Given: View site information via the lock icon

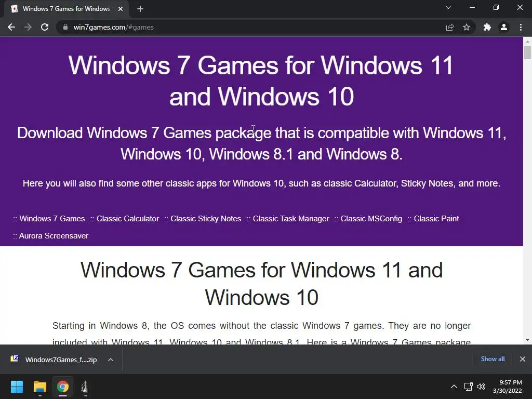Looking at the screenshot, I should click(65, 27).
